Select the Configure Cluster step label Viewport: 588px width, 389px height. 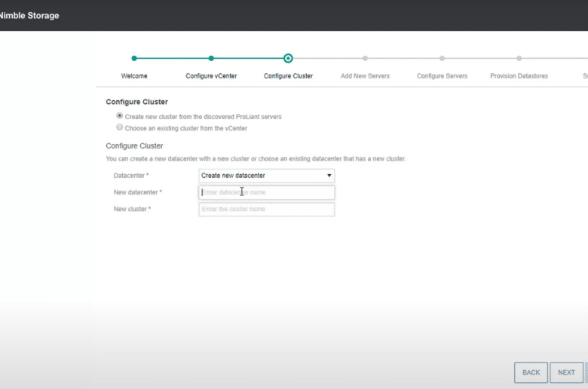click(288, 76)
